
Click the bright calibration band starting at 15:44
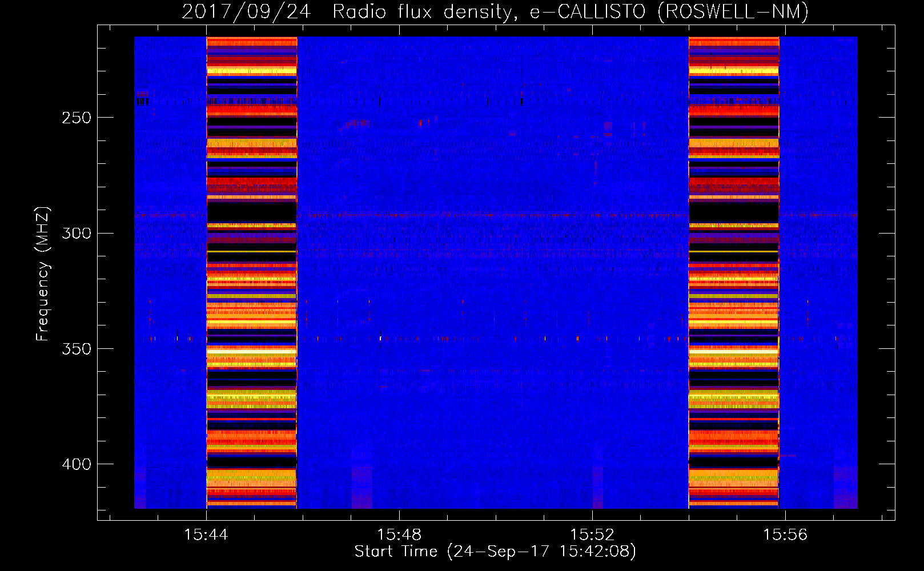click(252, 272)
